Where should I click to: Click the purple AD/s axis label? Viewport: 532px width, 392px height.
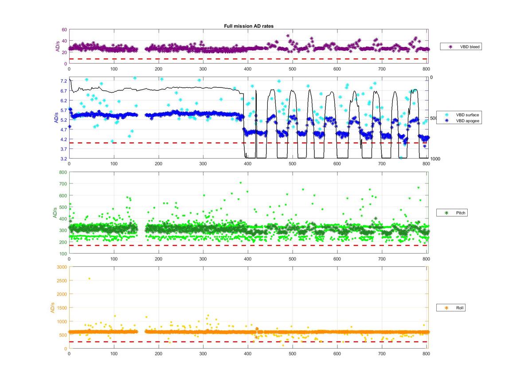pos(58,47)
